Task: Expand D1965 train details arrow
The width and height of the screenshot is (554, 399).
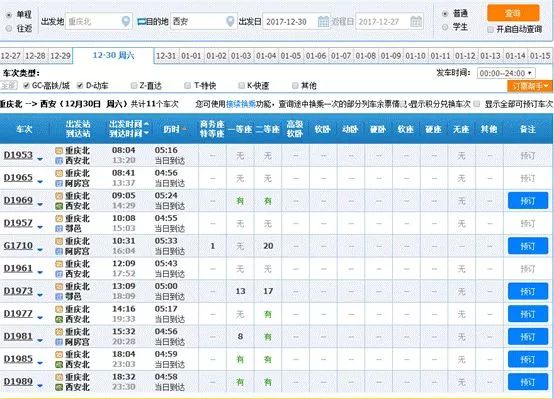Action: pos(40,182)
